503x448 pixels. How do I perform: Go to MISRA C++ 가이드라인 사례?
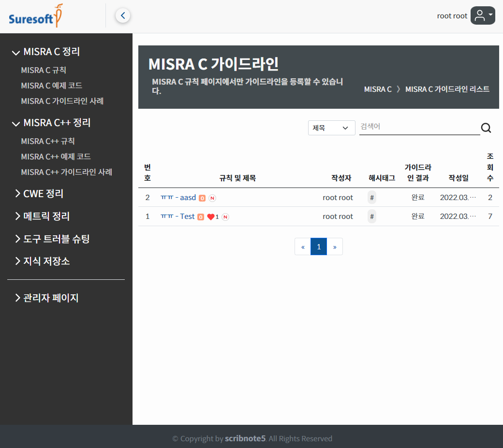(x=66, y=172)
